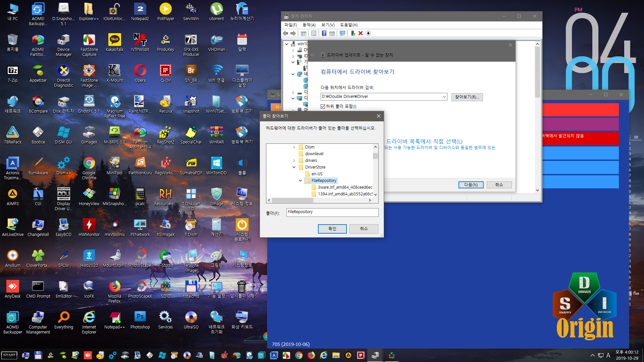Click the help question-mark icon in Device Manager toolbar
644x362 pixels.
click(324, 33)
